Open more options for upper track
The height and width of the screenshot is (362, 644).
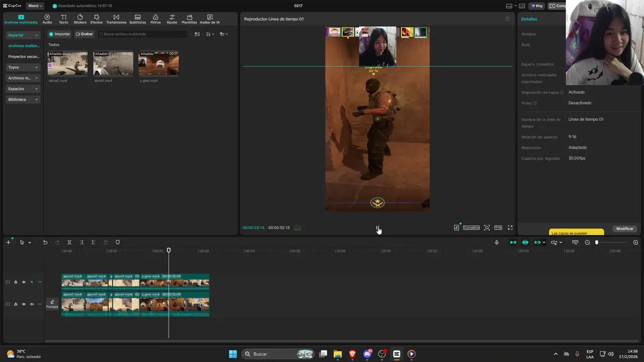pos(40,282)
